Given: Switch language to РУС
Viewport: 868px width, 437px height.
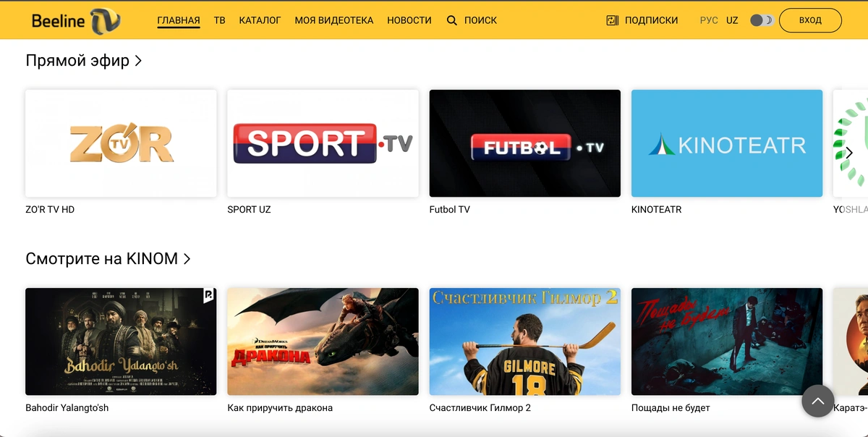Looking at the screenshot, I should [x=709, y=20].
